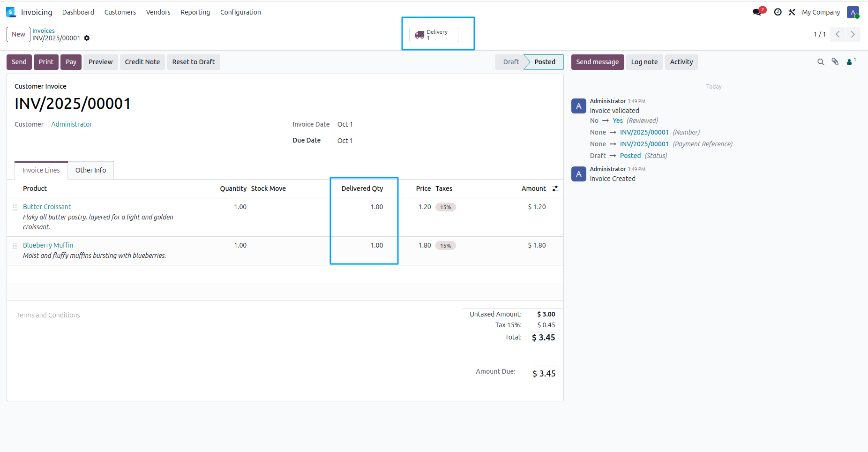This screenshot has width=868, height=452.
Task: Click the $ 1.80 amount cell
Action: [x=537, y=245]
